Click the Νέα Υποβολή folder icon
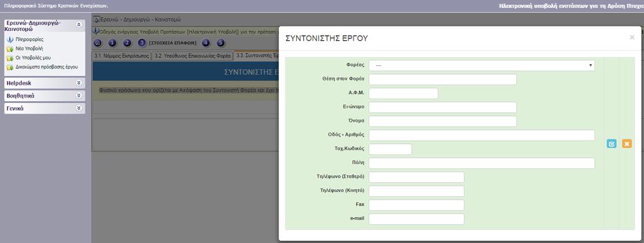The image size is (644, 243). (x=10, y=49)
